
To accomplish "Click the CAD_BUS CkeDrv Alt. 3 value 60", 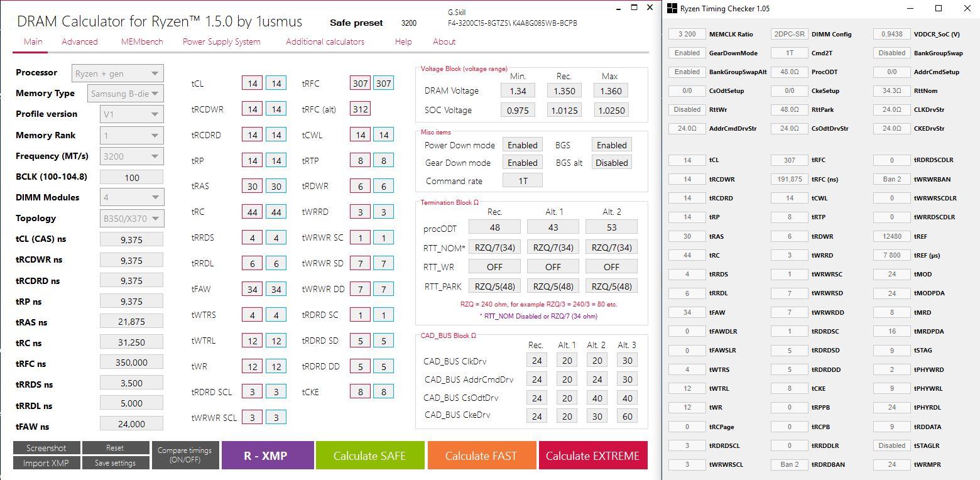I will pyautogui.click(x=628, y=415).
